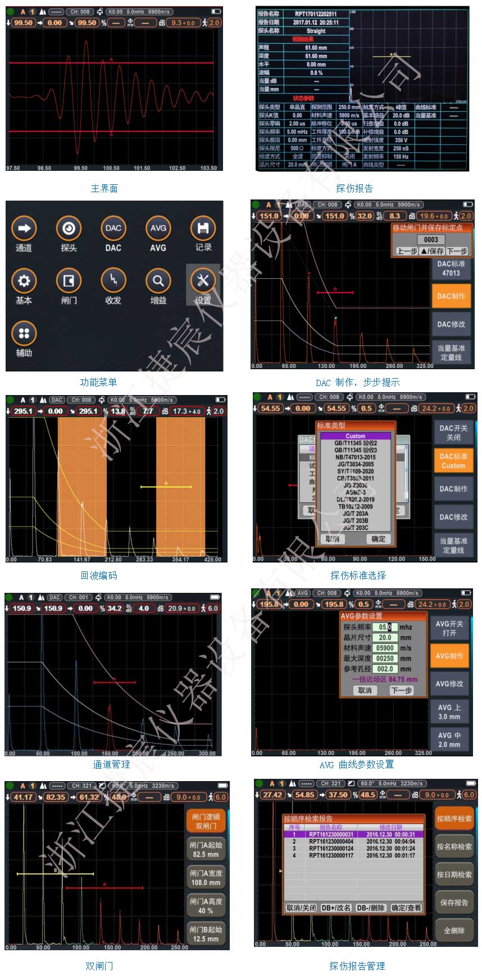Click the 探头频率 value field
The height and width of the screenshot is (980, 482).
[385, 627]
